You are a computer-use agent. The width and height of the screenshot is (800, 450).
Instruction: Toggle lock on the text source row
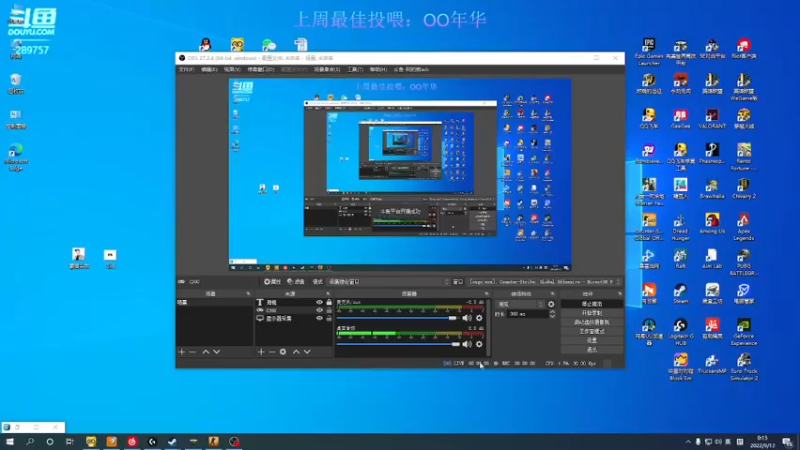pyautogui.click(x=329, y=302)
